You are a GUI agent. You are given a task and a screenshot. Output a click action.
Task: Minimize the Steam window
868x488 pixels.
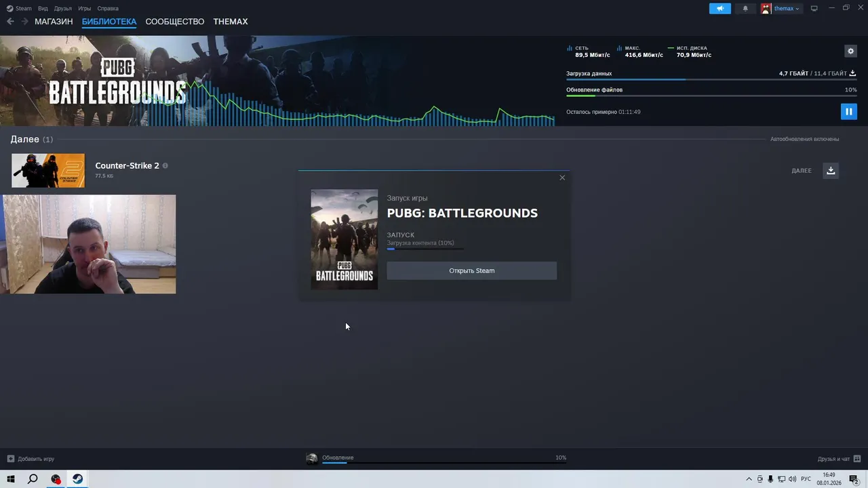click(x=831, y=8)
